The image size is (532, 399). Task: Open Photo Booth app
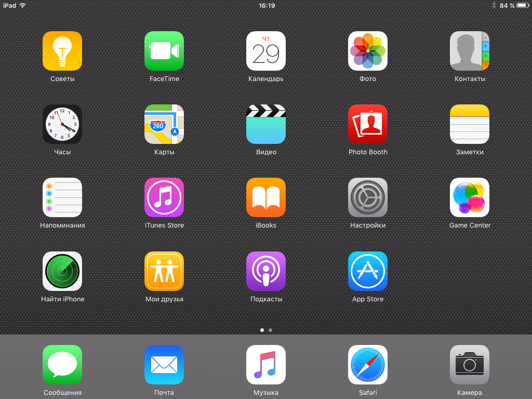pos(368,124)
